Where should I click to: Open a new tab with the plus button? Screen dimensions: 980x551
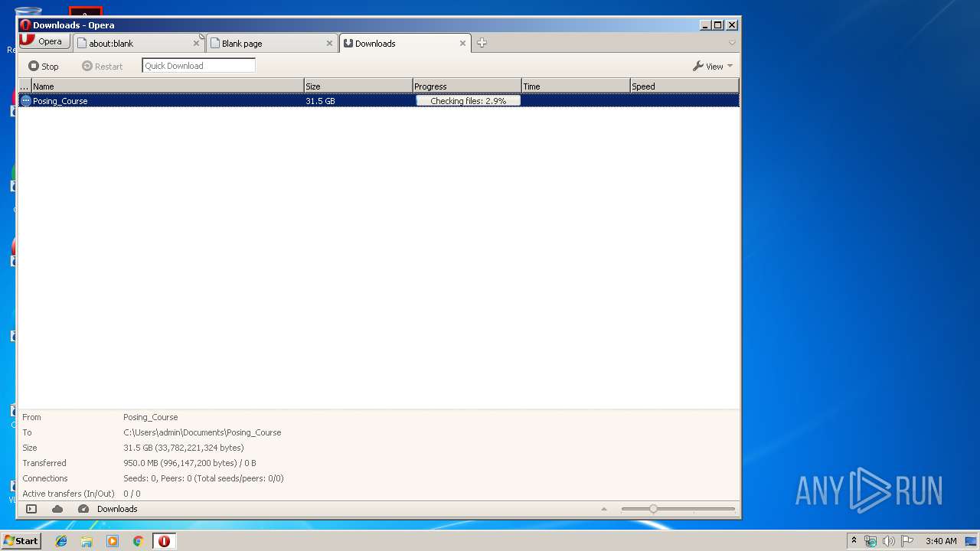482,43
